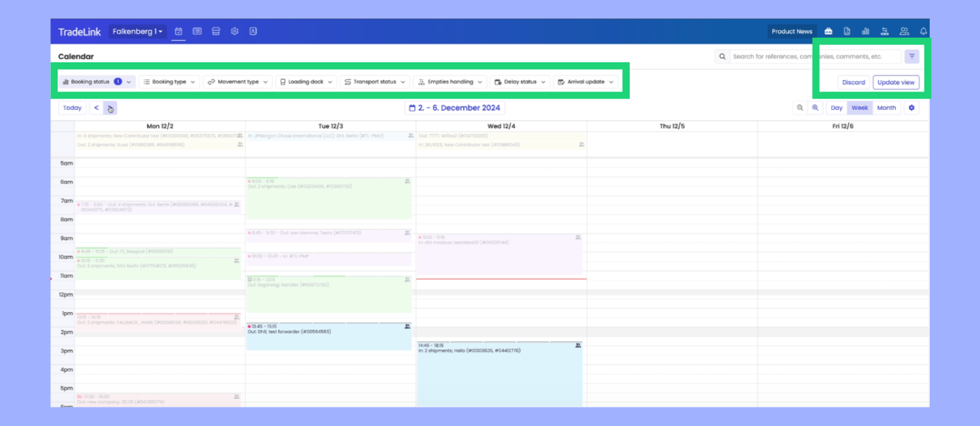Open calendar settings cog near Month
980x426 pixels.
tap(912, 108)
